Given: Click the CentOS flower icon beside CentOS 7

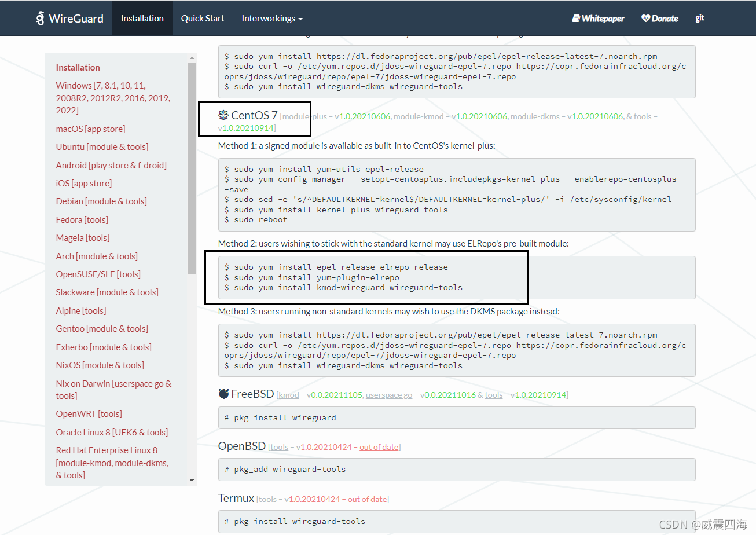Looking at the screenshot, I should (x=223, y=115).
